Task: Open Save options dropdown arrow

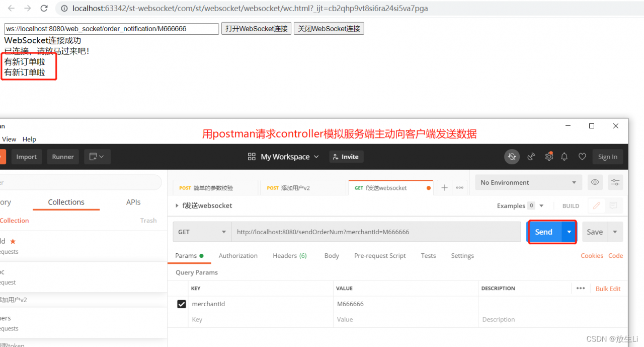Action: pyautogui.click(x=615, y=232)
